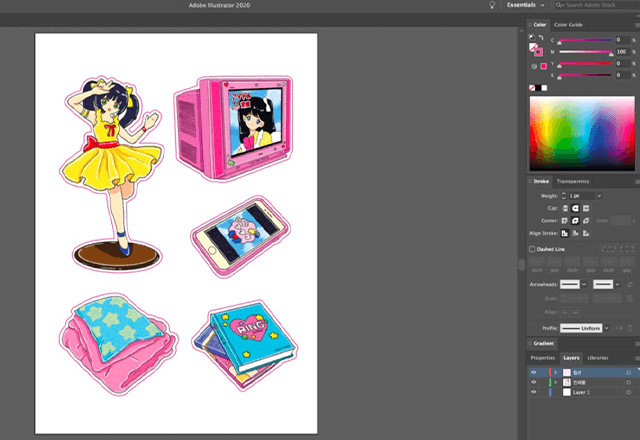Viewport: 640px width, 440px height.
Task: Choose the white color swatch
Action: 544,88
